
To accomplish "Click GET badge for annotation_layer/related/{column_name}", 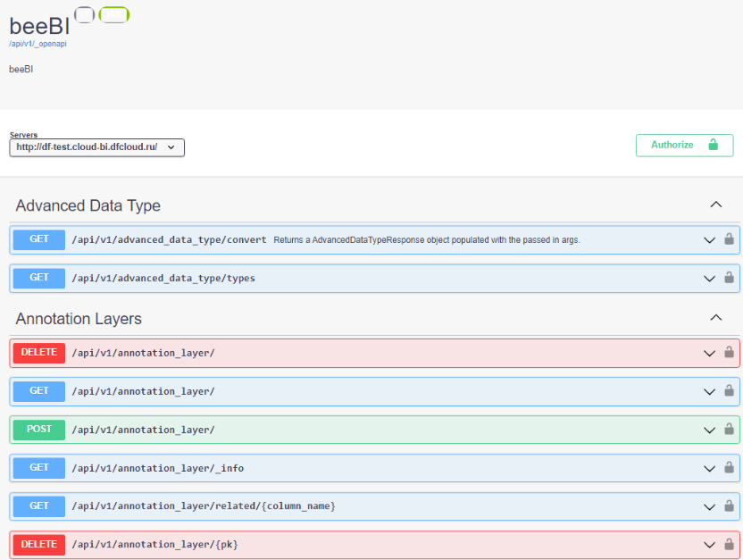I will [39, 506].
